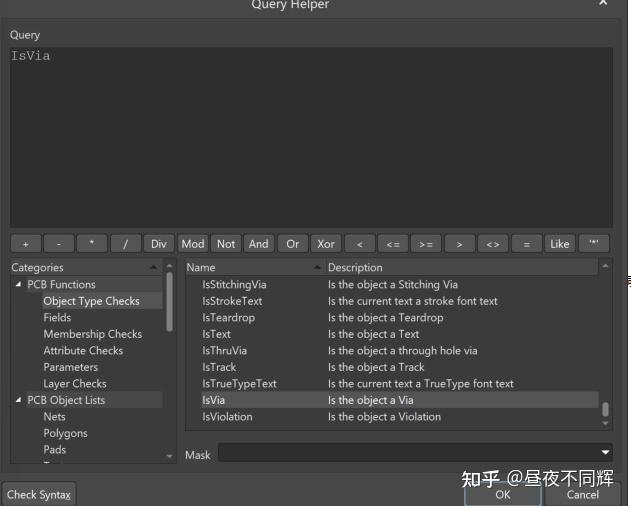
Task: Click the function list scrollbar thumb
Action: (605, 409)
